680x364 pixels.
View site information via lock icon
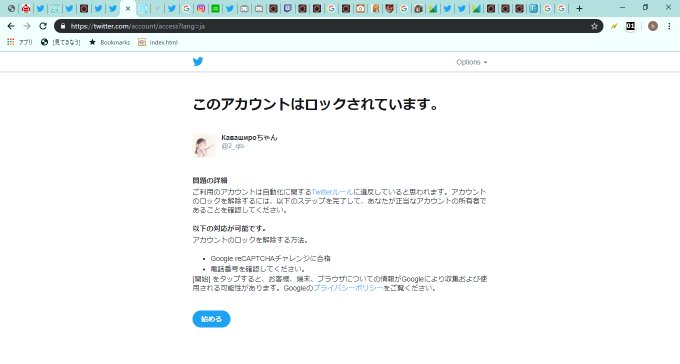[63, 26]
